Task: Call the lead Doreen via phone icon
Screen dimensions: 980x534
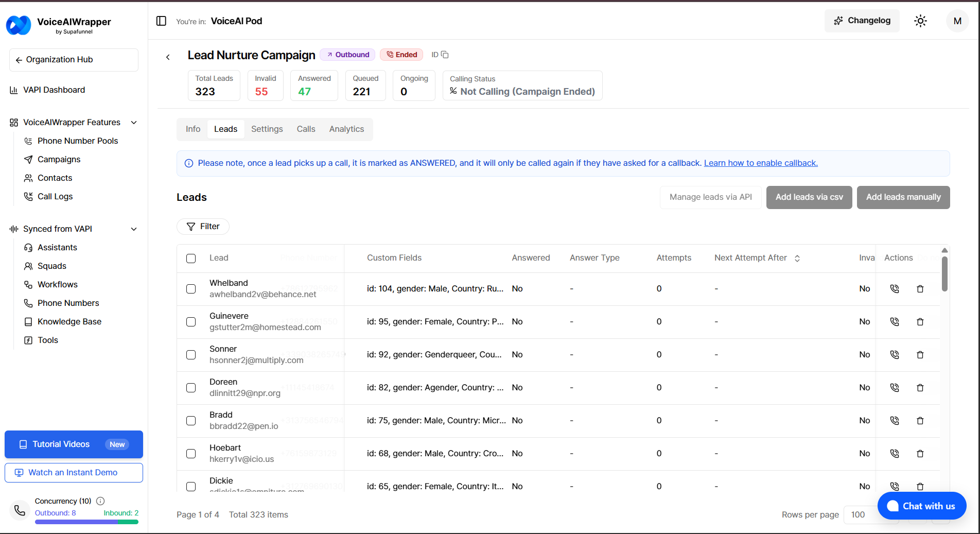Action: 895,388
